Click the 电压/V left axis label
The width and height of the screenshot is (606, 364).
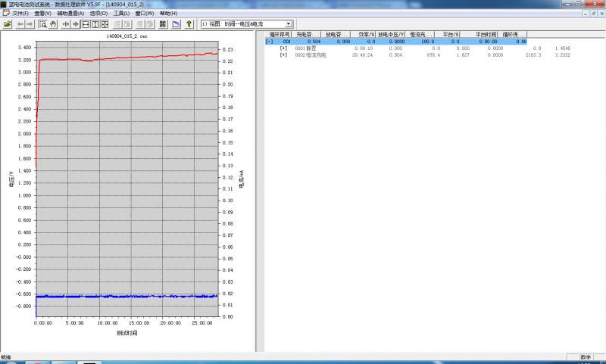(x=11, y=179)
